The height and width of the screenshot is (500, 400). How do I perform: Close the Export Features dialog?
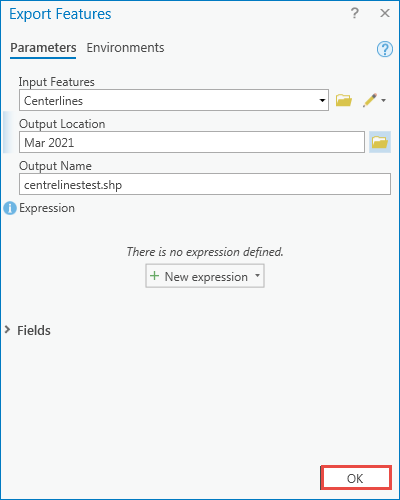click(385, 13)
